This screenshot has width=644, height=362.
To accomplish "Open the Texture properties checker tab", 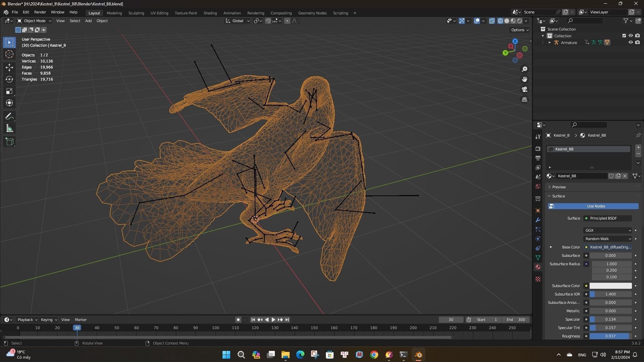I will [x=538, y=279].
